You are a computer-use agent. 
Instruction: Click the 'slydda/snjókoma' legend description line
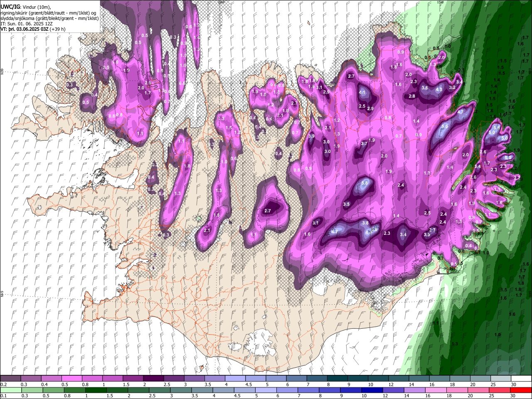click(x=50, y=18)
